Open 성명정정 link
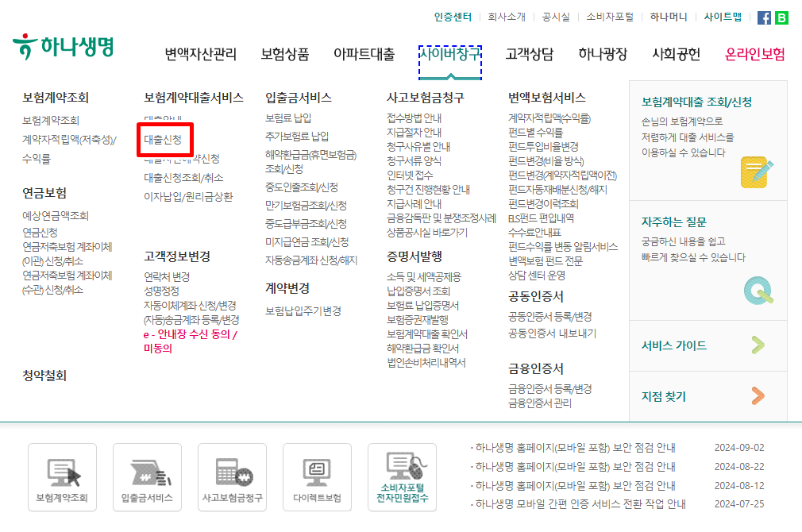Viewport: 802px width, 532px height. tap(162, 291)
